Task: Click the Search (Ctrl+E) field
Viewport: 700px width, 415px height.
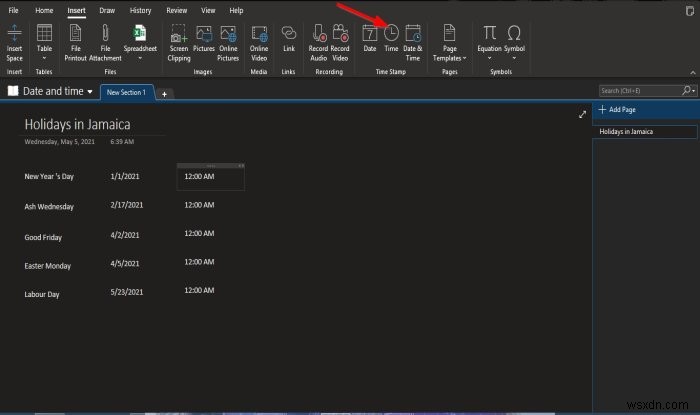Action: [x=640, y=91]
